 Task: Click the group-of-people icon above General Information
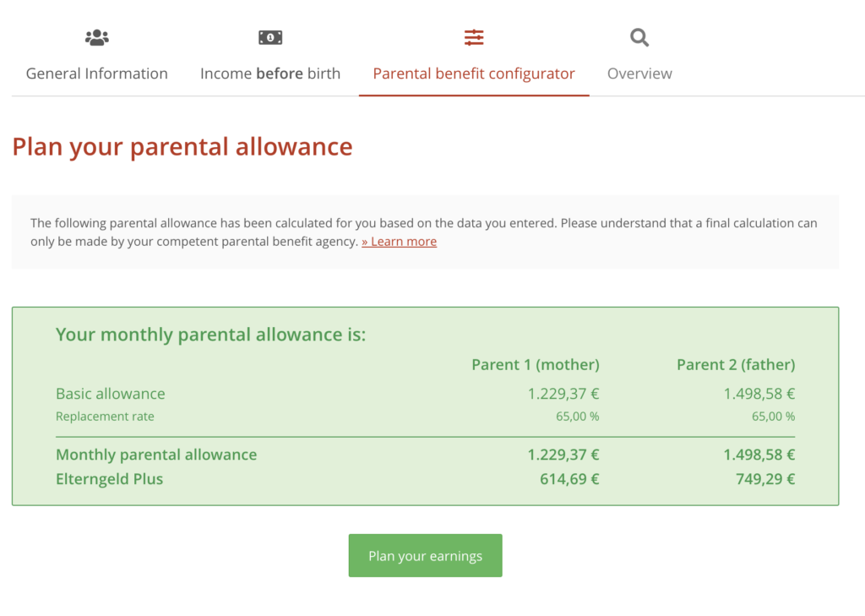(x=95, y=36)
